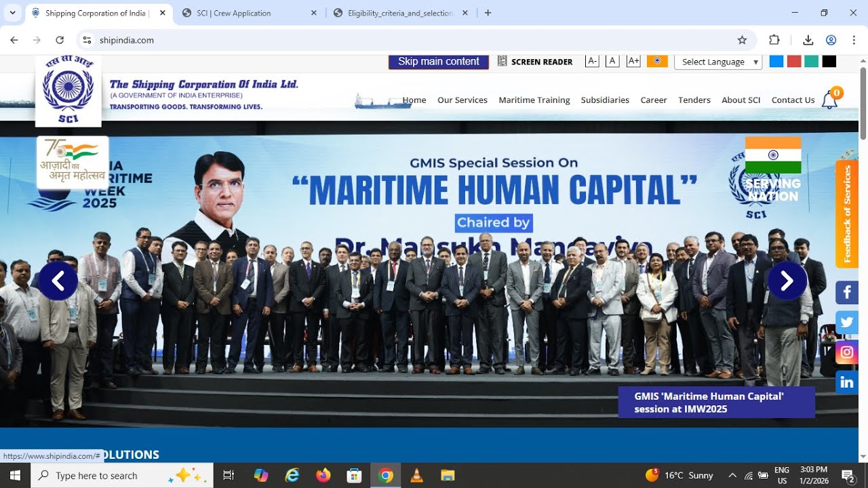Open VLC media player from the taskbar
Screen dimensions: 868x488
tap(417, 475)
